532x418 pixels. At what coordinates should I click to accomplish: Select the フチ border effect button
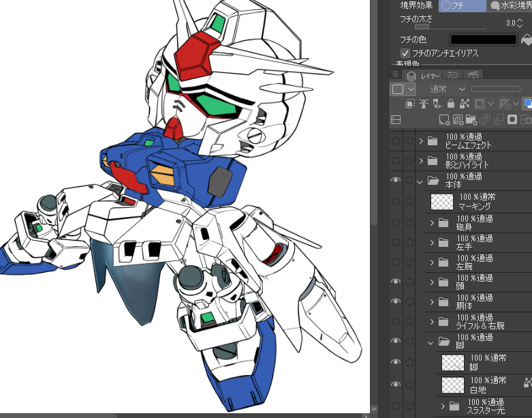462,5
